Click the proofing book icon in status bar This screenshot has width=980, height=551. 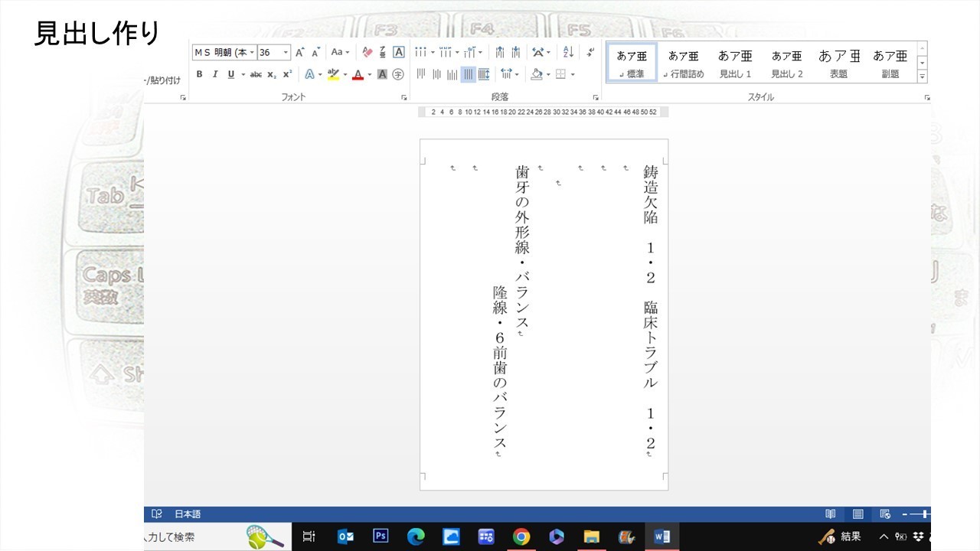click(x=156, y=514)
